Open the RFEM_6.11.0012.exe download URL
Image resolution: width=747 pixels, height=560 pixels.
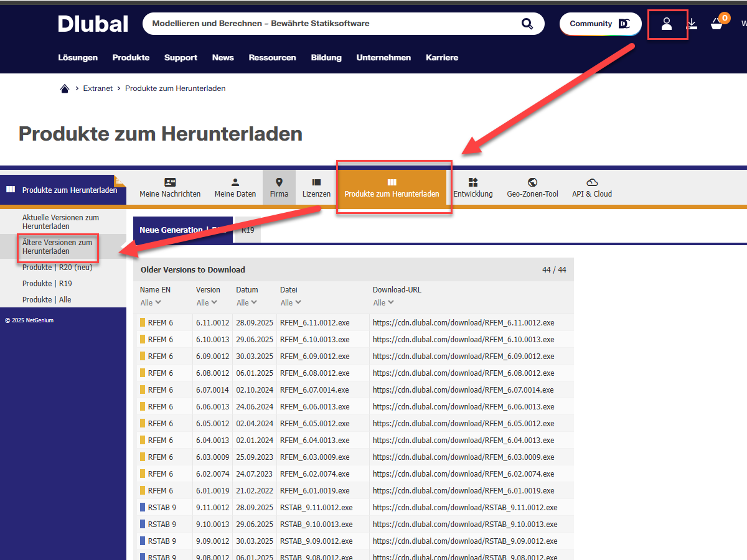[463, 322]
